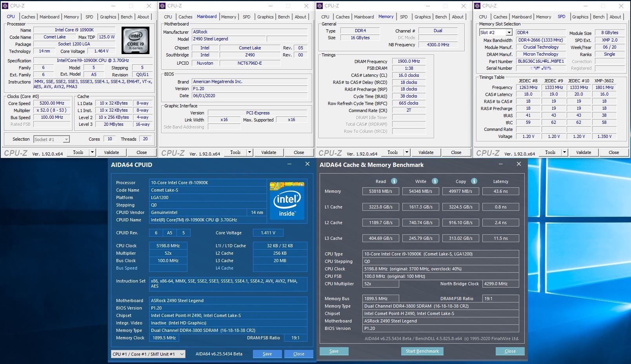Click the Threads value 20 in CPU-Z

pyautogui.click(x=145, y=139)
